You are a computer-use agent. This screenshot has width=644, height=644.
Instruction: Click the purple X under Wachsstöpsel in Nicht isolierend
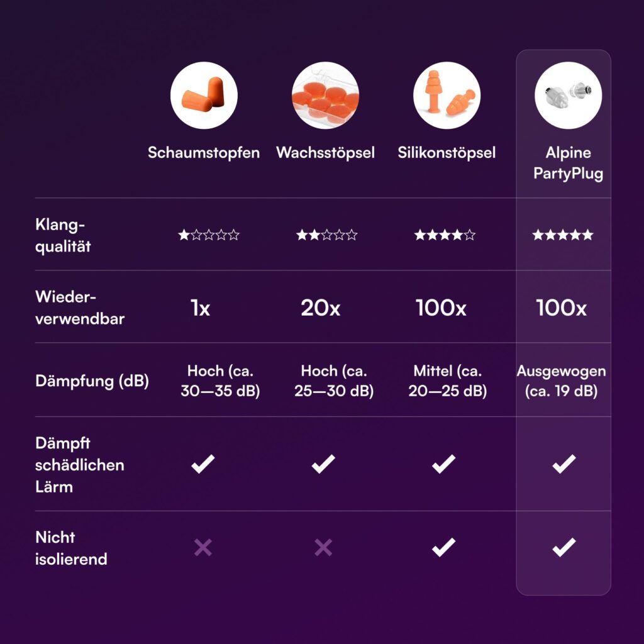pyautogui.click(x=323, y=547)
